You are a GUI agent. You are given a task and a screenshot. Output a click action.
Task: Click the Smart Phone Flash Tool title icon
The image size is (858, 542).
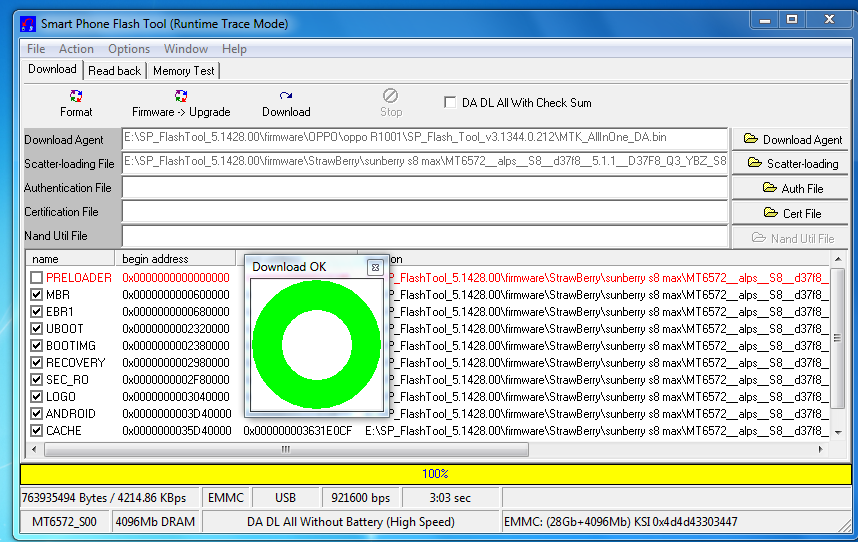pos(28,24)
